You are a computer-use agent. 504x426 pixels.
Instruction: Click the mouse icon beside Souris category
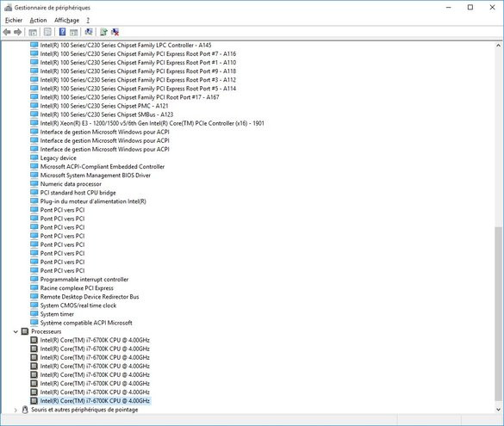coord(25,410)
